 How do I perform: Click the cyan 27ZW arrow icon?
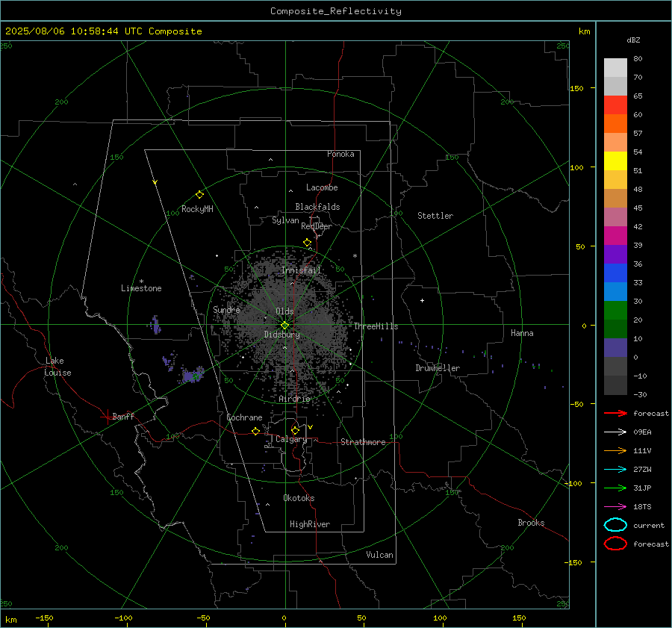(x=615, y=470)
